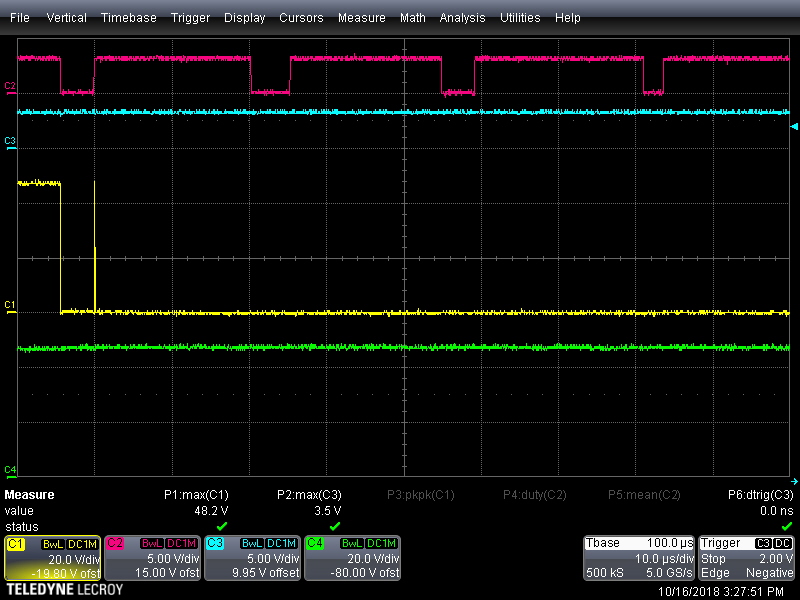Click the 2.00 V trigger level value
800x600 pixels.
coord(776,559)
